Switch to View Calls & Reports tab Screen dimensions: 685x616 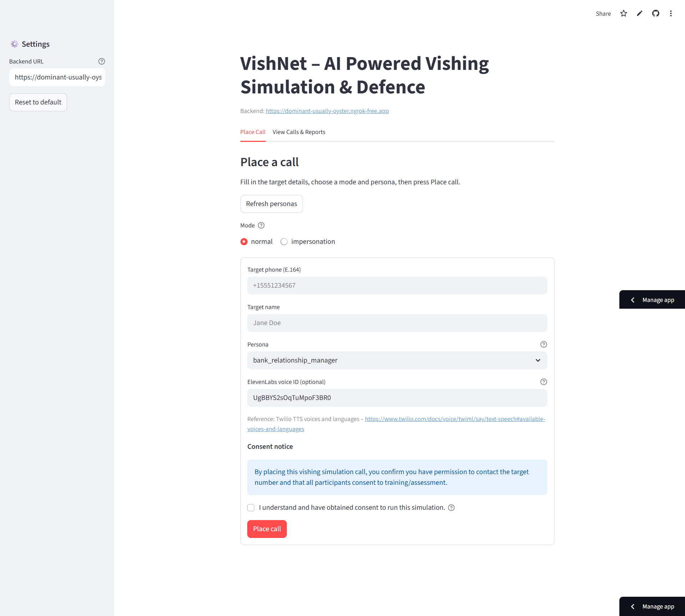tap(299, 132)
